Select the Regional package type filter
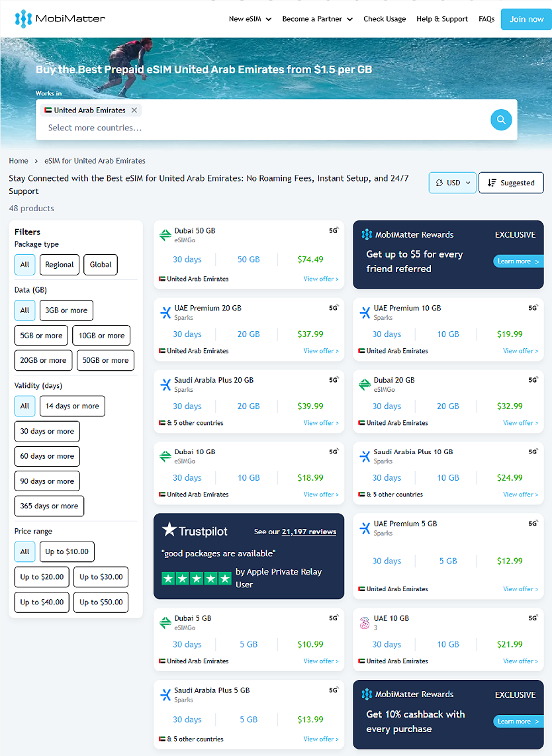Viewport: 552px width, 756px height. [60, 265]
